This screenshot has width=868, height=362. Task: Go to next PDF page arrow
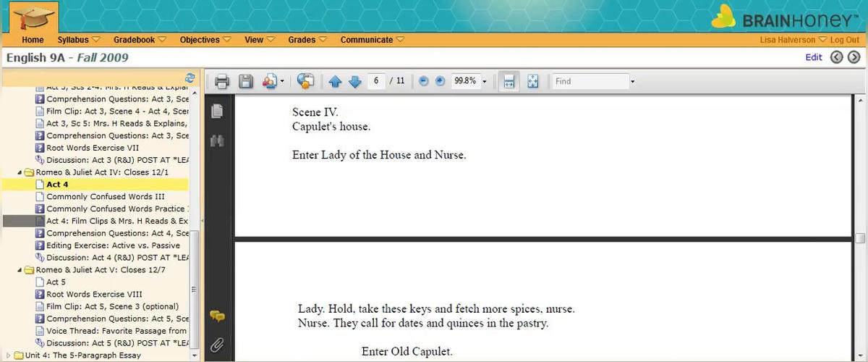[x=354, y=82]
